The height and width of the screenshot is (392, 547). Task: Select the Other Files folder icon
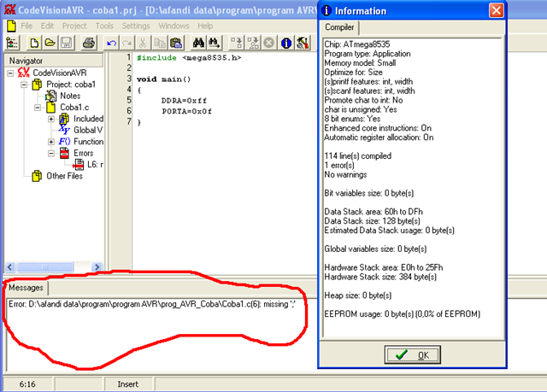(x=37, y=176)
